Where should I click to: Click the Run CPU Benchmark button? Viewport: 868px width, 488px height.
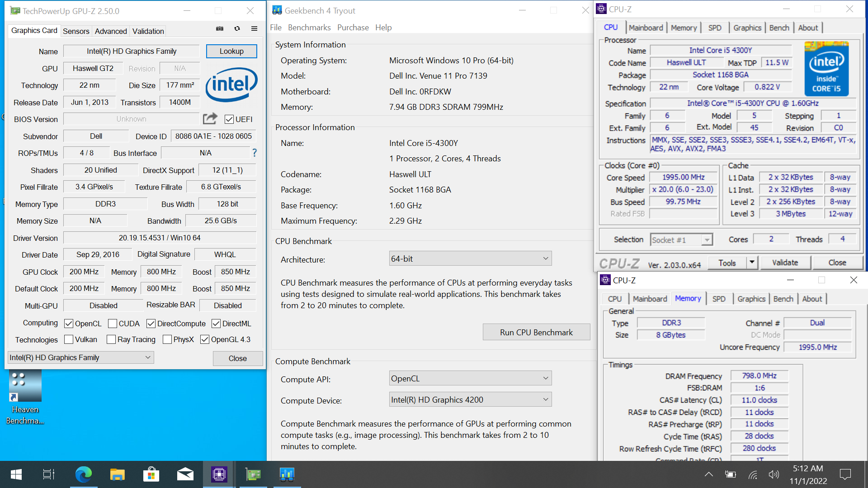[x=536, y=332]
